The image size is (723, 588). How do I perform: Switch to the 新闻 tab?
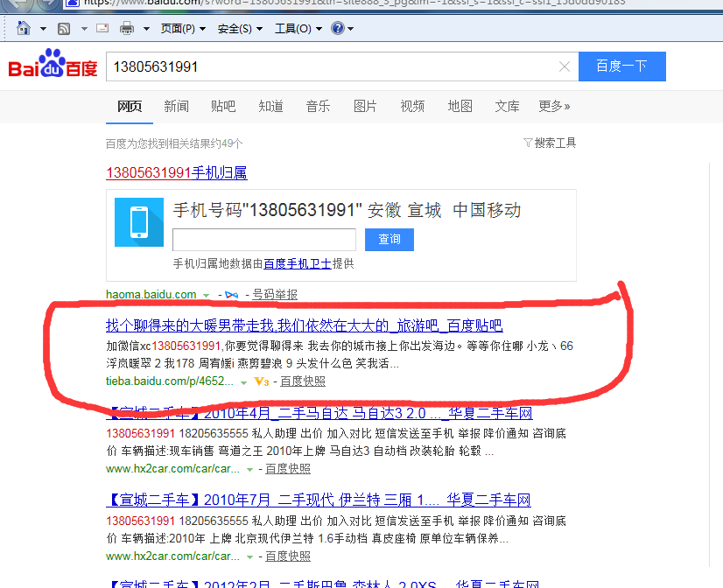[176, 107]
